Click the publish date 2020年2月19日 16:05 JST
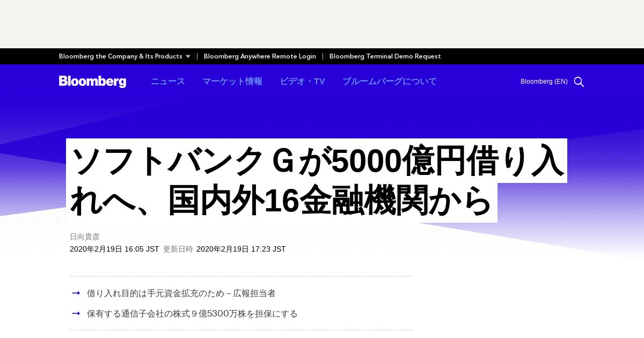644x338 pixels. tap(114, 249)
